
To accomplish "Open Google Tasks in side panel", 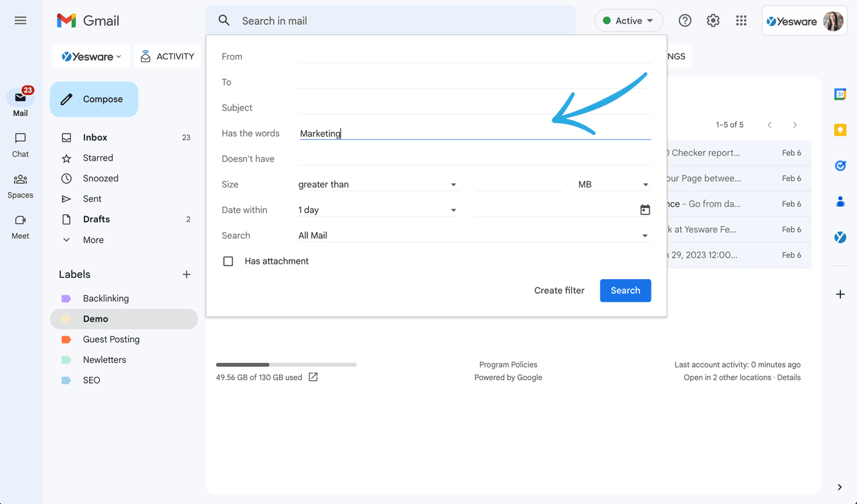I will tap(840, 165).
